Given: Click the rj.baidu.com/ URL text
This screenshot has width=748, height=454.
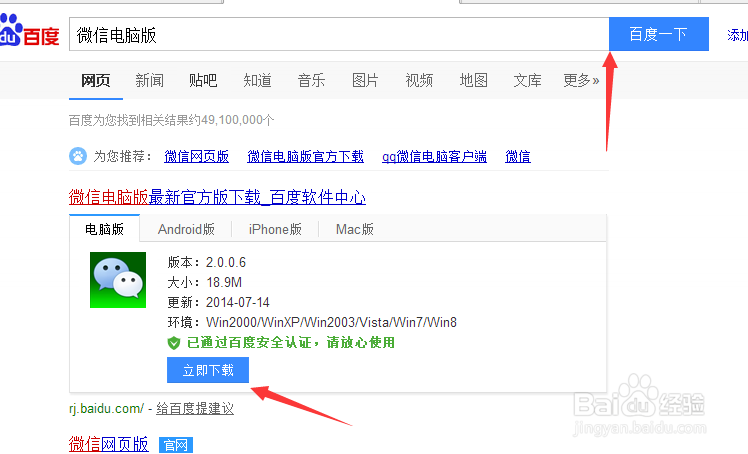Looking at the screenshot, I should pyautogui.click(x=106, y=409).
